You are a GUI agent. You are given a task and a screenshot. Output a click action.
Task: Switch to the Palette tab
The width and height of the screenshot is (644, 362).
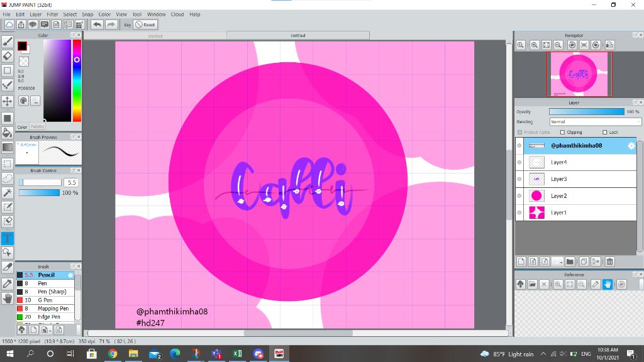pyautogui.click(x=37, y=127)
